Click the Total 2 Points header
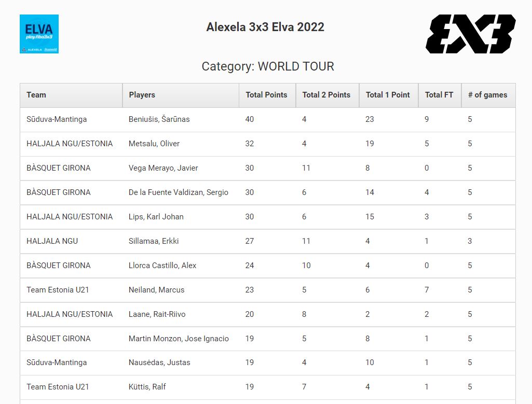 coord(326,95)
